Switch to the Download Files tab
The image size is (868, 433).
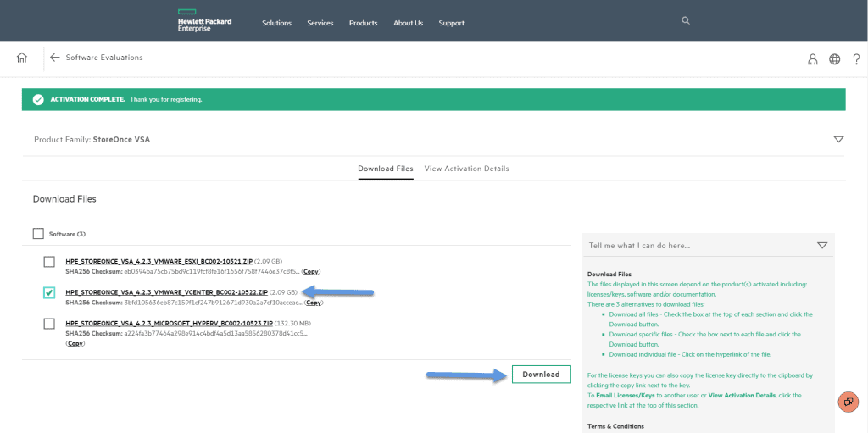coord(386,169)
